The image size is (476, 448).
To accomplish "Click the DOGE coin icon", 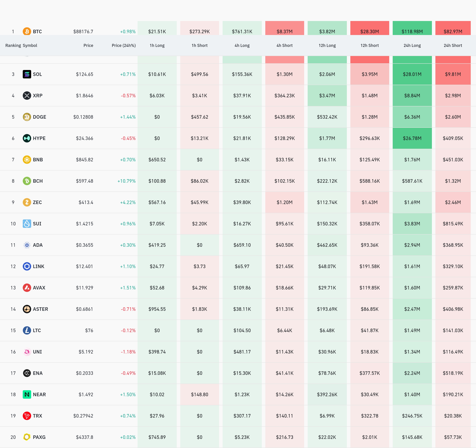I will click(27, 117).
